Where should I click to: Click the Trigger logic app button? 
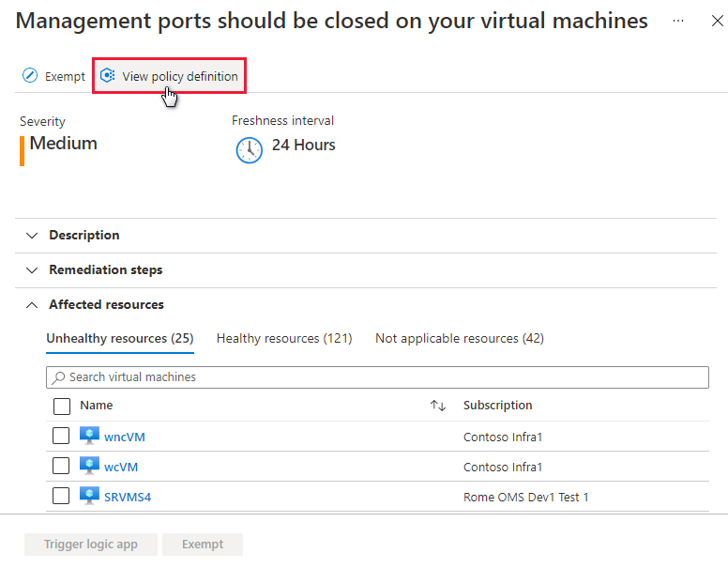[91, 545]
